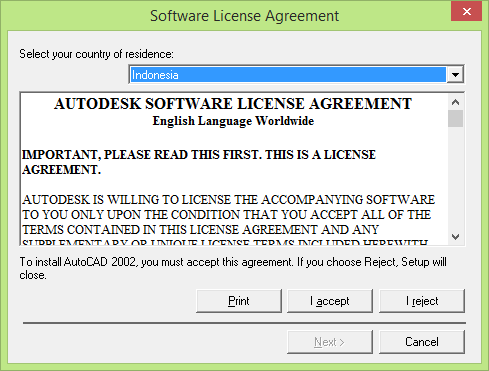Cancel the setup dialog
The height and width of the screenshot is (371, 489).
point(422,342)
